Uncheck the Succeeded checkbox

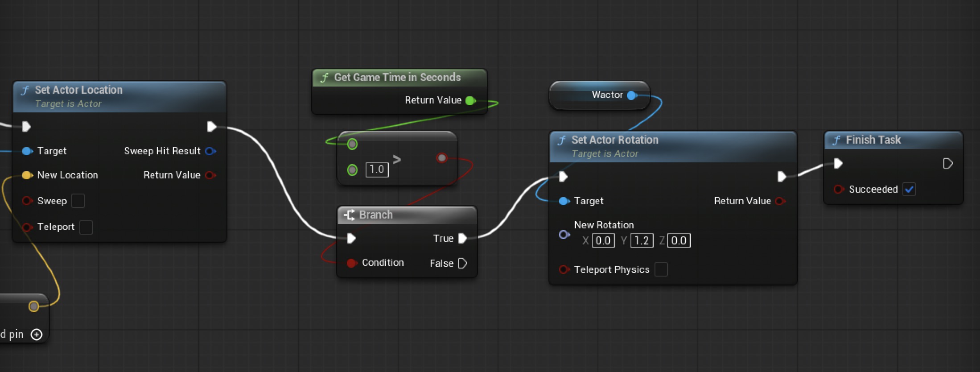click(909, 190)
